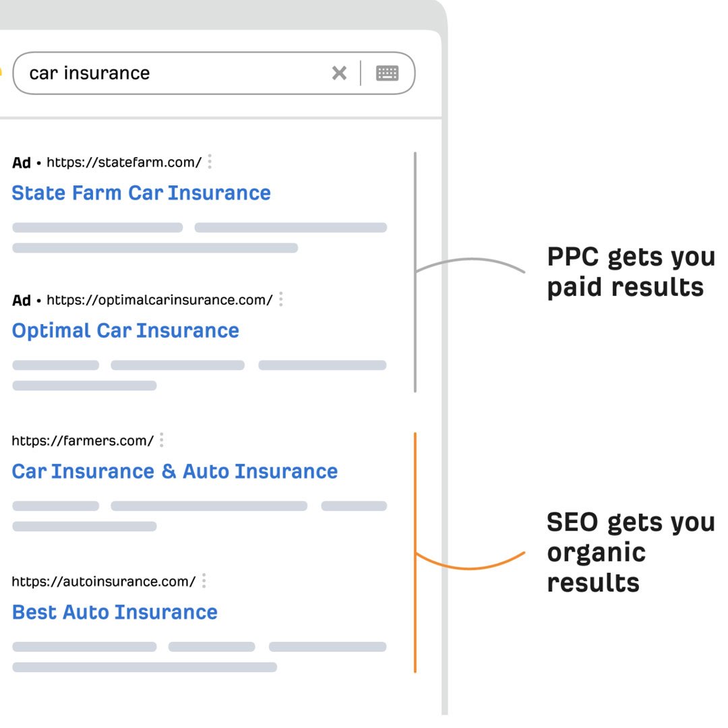The height and width of the screenshot is (728, 728).
Task: Click the Ad label beside optimalcarinsurance.com
Action: point(22,301)
